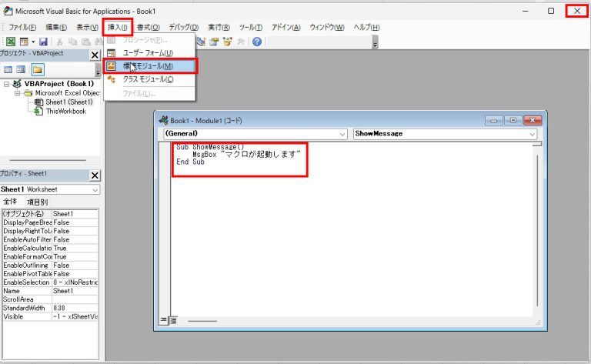Switch to Full Module View button
Image resolution: width=591 pixels, height=364 pixels.
[x=172, y=319]
